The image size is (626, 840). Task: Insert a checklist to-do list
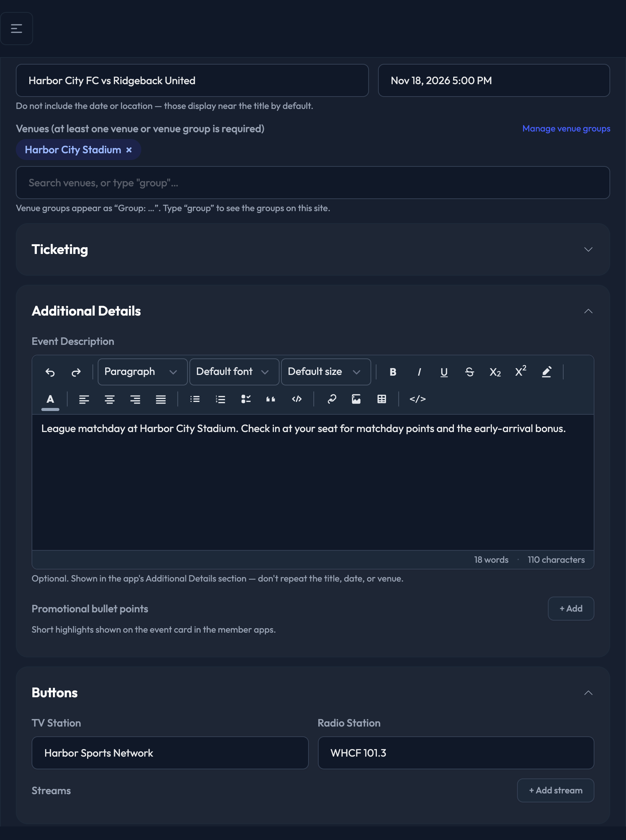pyautogui.click(x=246, y=399)
